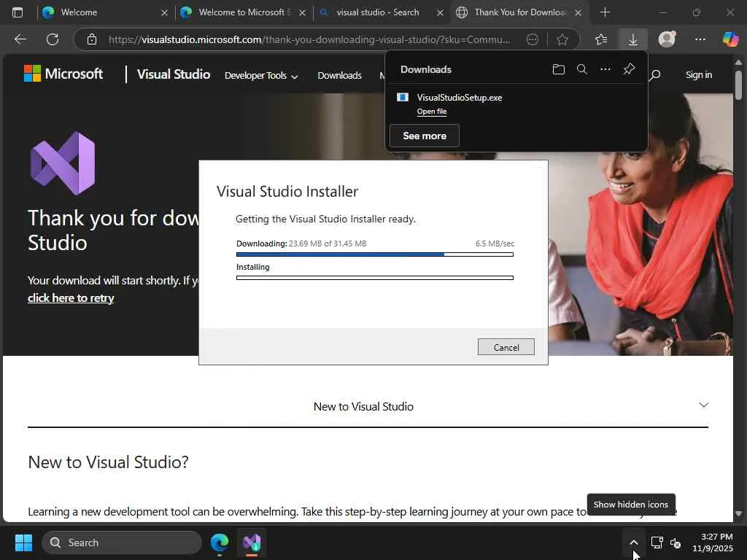The image size is (747, 560).
Task: Toggle the Downloads toolbar icon
Action: 633,39
